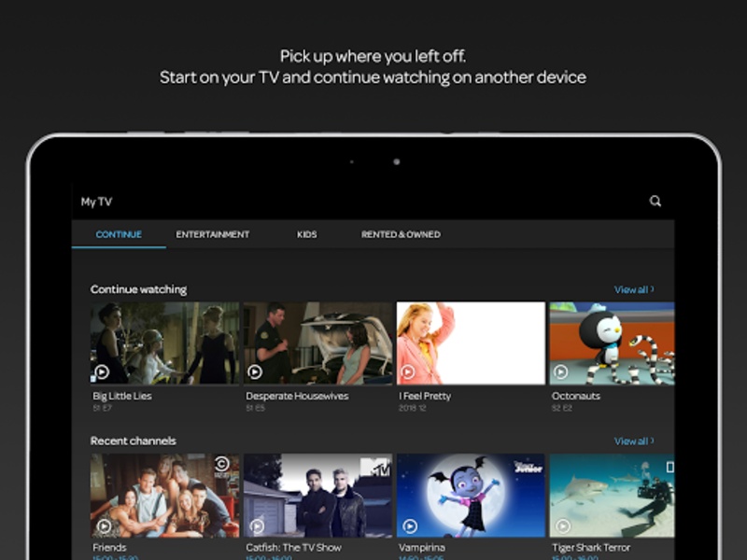This screenshot has height=560, width=747.
Task: Switch to the CONTINUE tab
Action: (x=119, y=234)
